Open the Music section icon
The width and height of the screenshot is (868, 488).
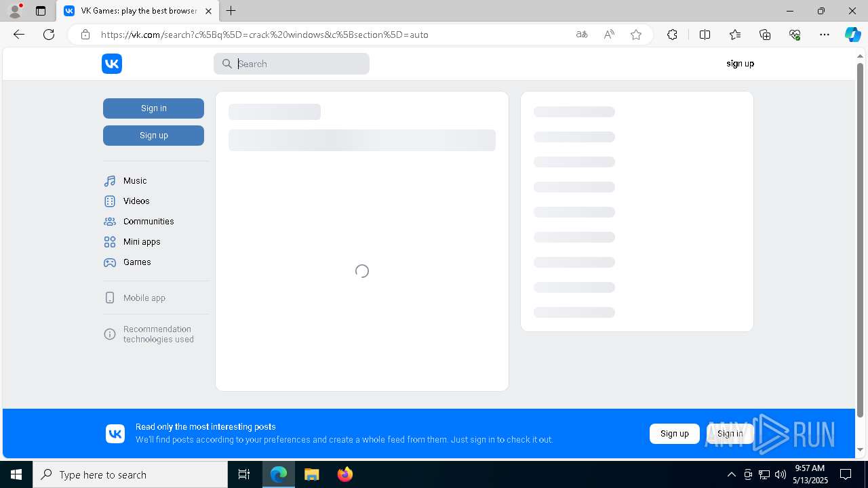(110, 181)
